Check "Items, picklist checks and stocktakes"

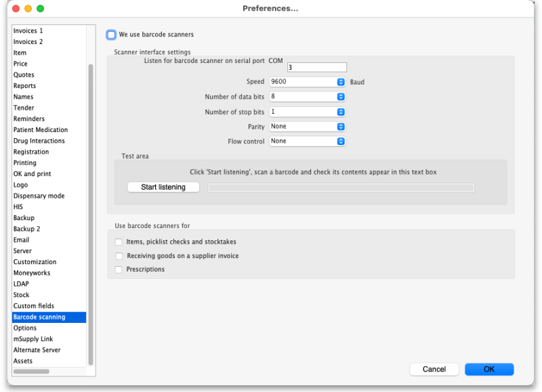118,242
